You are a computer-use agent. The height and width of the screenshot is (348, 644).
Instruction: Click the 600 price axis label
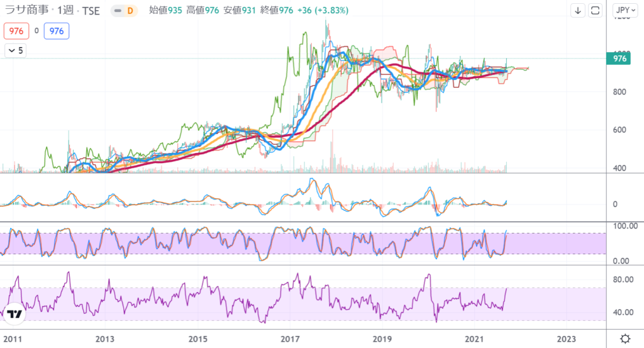coord(619,130)
